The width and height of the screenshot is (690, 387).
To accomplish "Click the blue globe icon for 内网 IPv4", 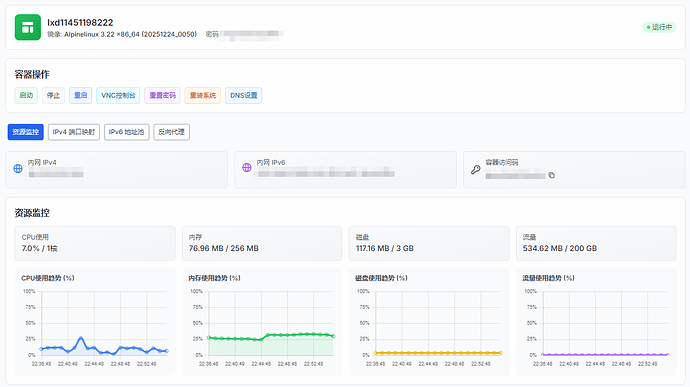I will [x=18, y=169].
